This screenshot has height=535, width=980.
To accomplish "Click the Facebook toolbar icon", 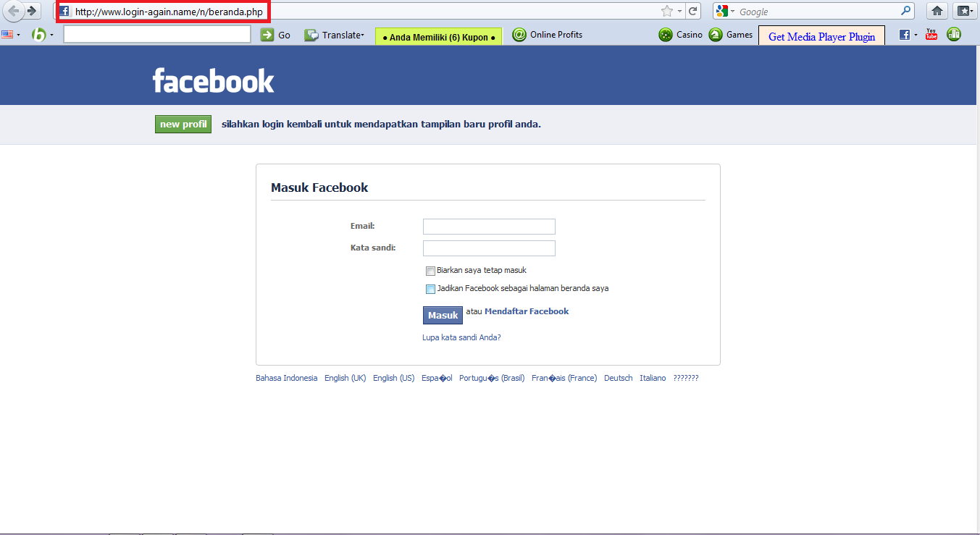I will (905, 34).
